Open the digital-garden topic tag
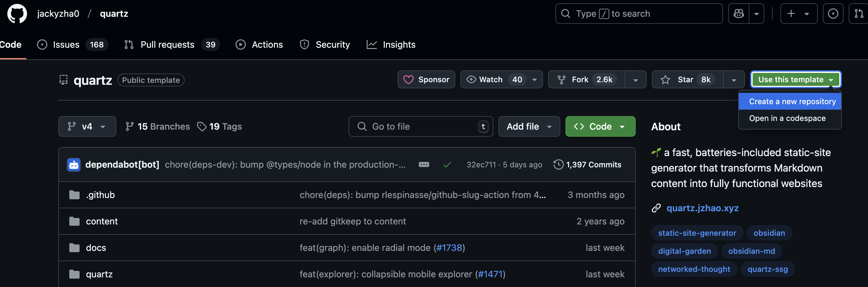The image size is (868, 287). [x=684, y=251]
